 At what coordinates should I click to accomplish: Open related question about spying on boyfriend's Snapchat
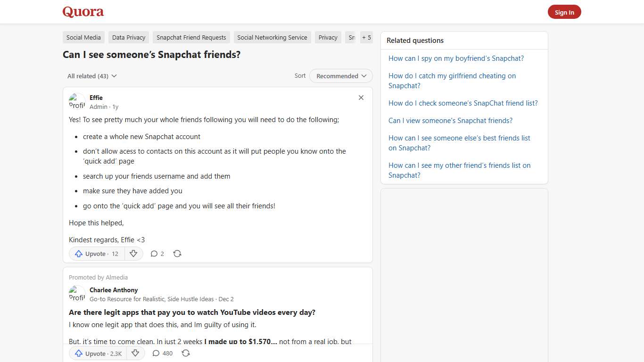tap(456, 58)
